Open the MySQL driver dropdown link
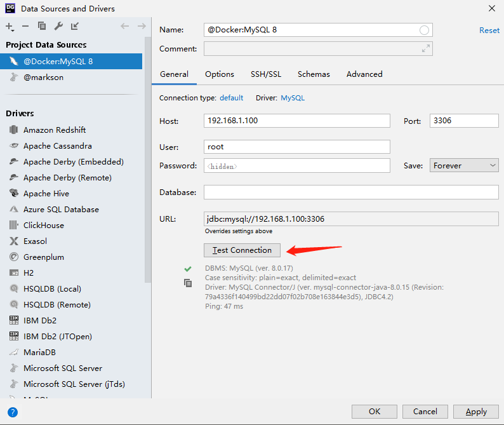This screenshot has width=504, height=425. click(293, 98)
